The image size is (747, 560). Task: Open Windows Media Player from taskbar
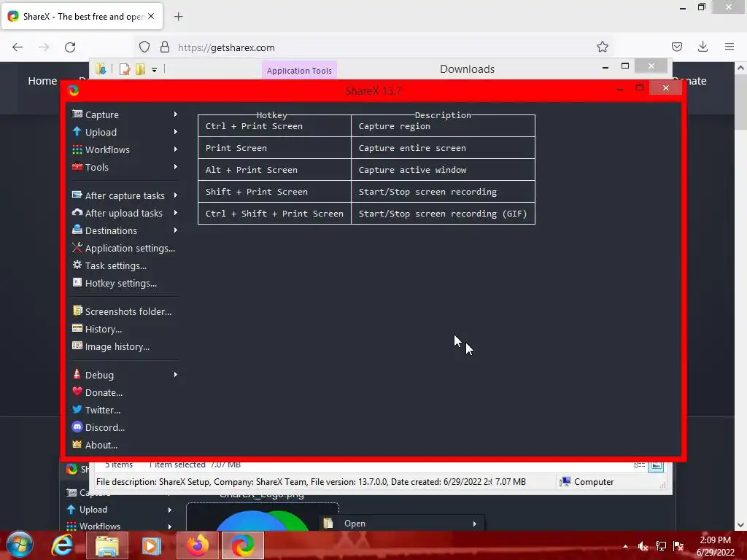[x=150, y=545]
